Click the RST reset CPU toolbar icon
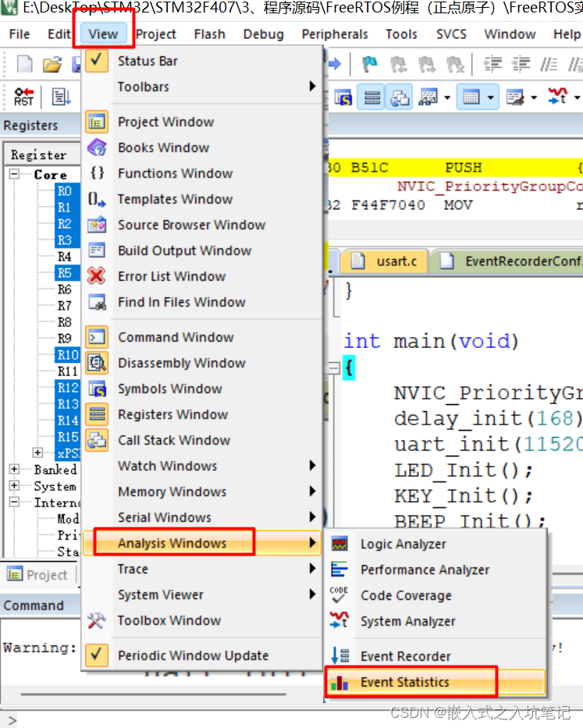The width and height of the screenshot is (583, 728). tap(23, 97)
